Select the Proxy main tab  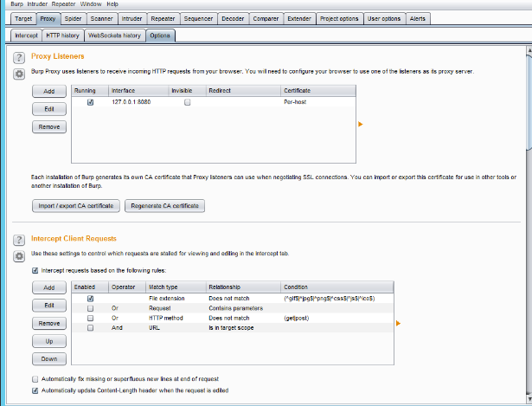(48, 19)
